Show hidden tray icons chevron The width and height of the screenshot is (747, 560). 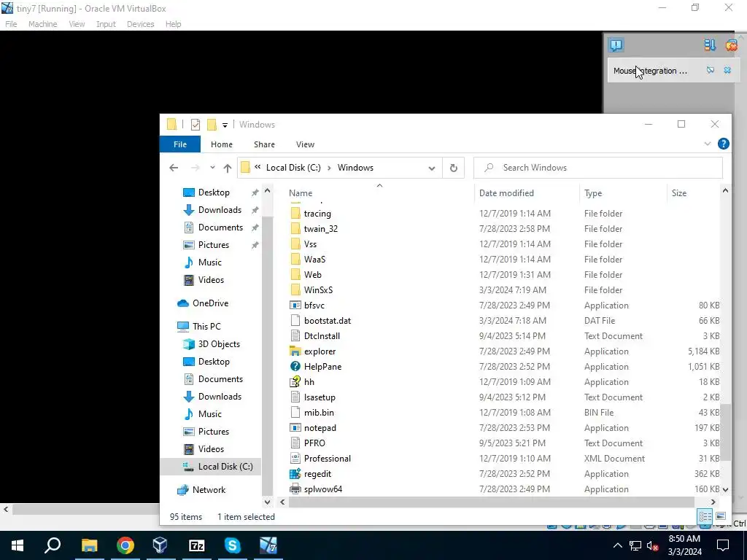(x=617, y=545)
